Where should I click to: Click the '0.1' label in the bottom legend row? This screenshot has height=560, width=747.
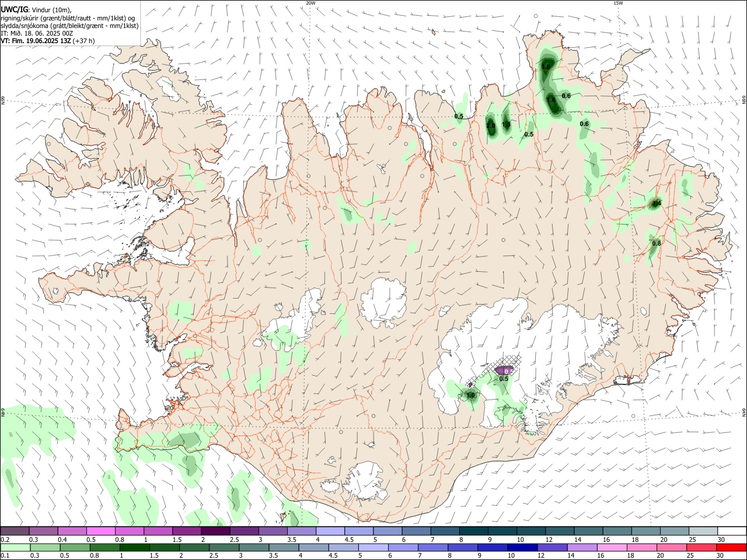tap(5, 556)
